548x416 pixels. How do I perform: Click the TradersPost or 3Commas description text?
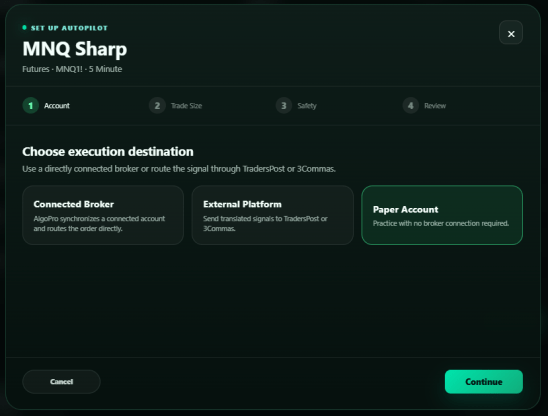179,169
